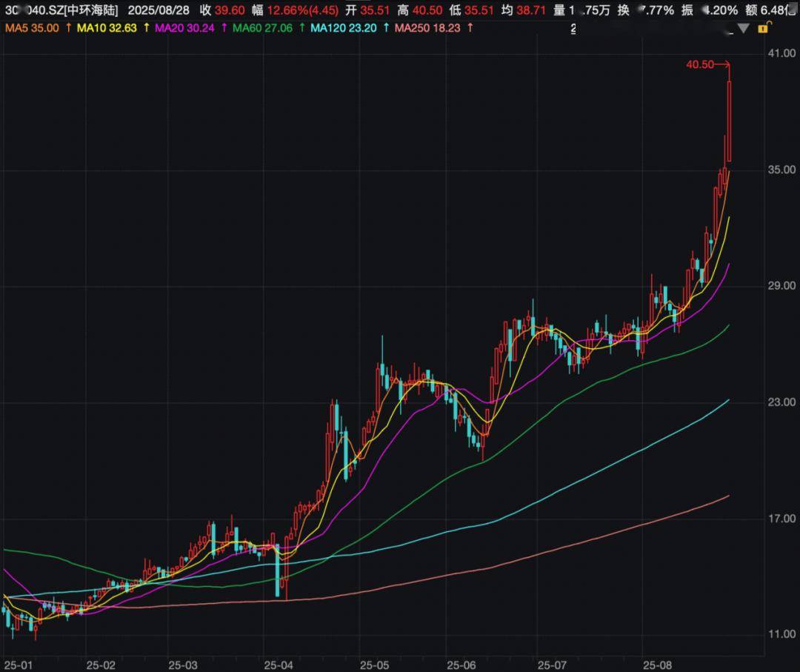Click the closing price 39.60
The height and width of the screenshot is (672, 800).
point(230,10)
